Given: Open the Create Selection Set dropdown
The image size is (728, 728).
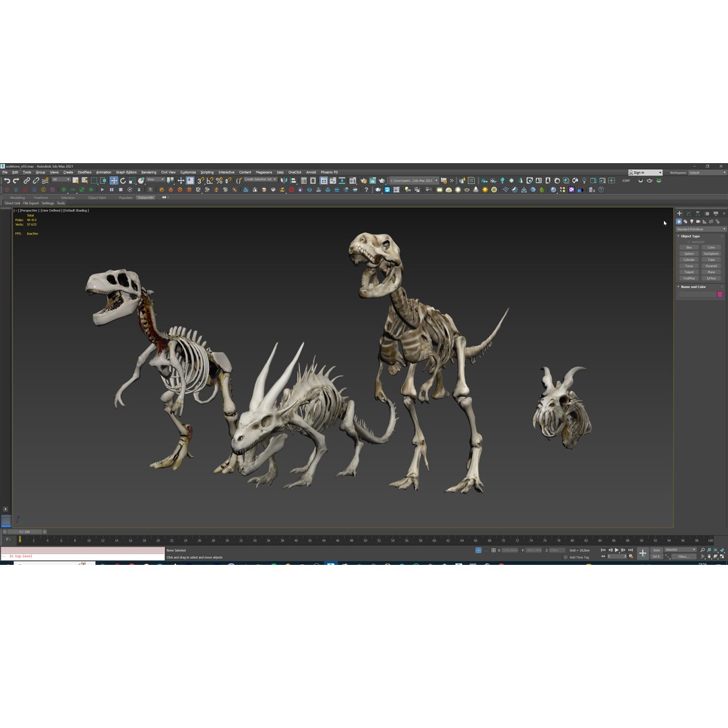Looking at the screenshot, I should click(260, 179).
